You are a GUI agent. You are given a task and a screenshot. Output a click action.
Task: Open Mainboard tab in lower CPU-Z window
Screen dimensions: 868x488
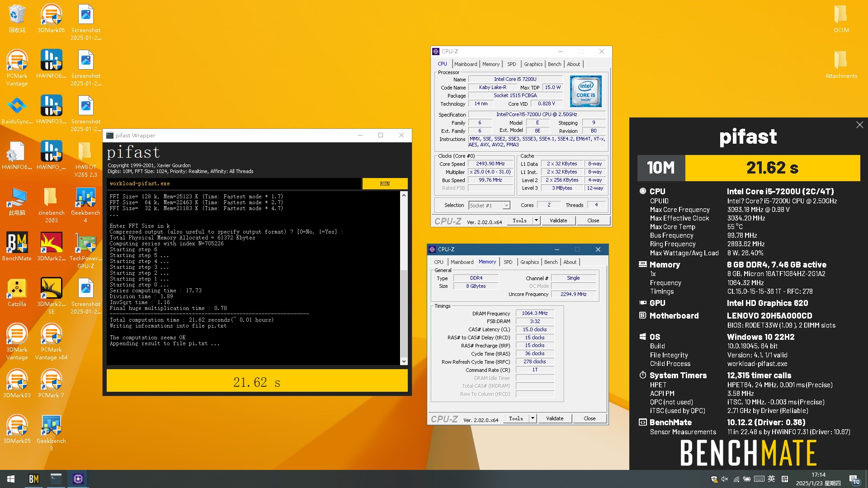click(462, 262)
